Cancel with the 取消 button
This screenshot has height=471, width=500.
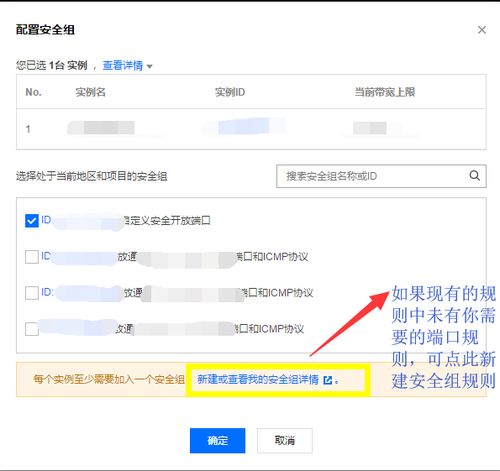click(285, 440)
